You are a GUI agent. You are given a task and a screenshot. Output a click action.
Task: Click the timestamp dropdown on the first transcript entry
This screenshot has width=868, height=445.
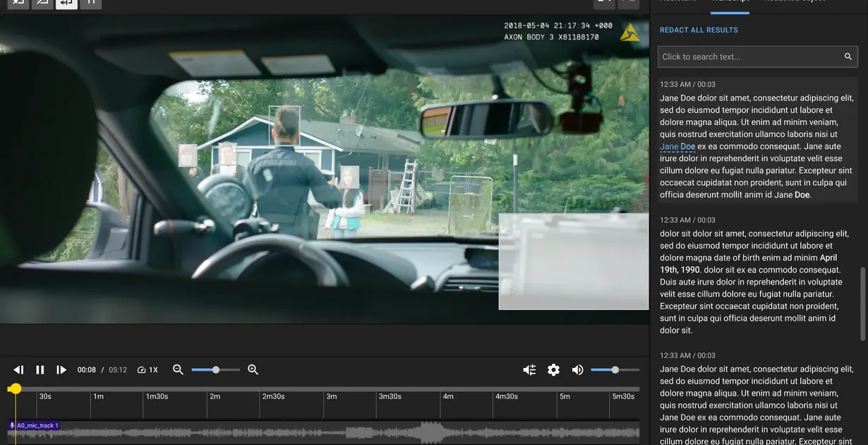click(688, 83)
